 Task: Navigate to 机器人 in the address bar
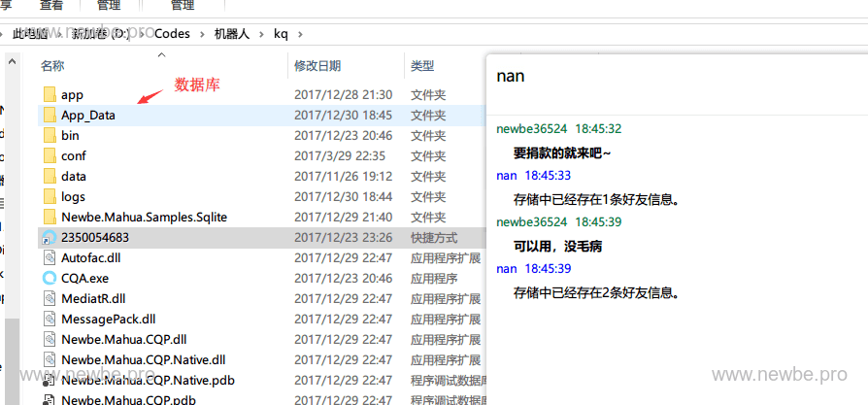[x=232, y=34]
